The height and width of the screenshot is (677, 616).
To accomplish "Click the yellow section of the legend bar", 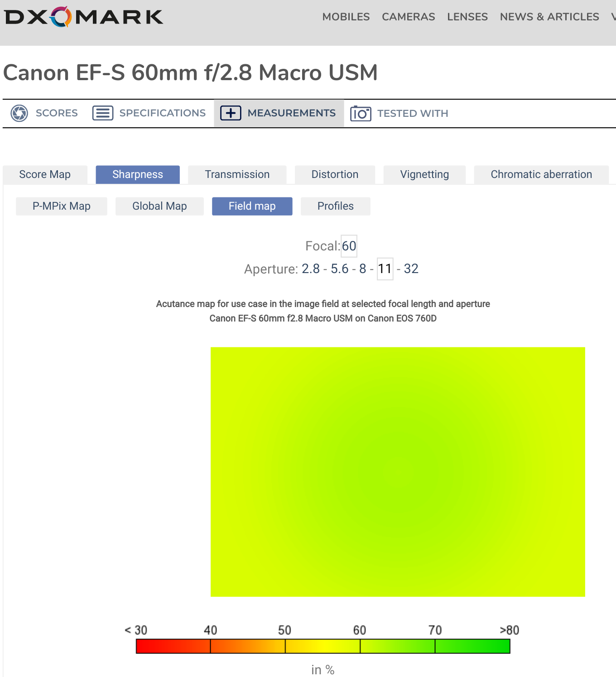I will pos(323,646).
